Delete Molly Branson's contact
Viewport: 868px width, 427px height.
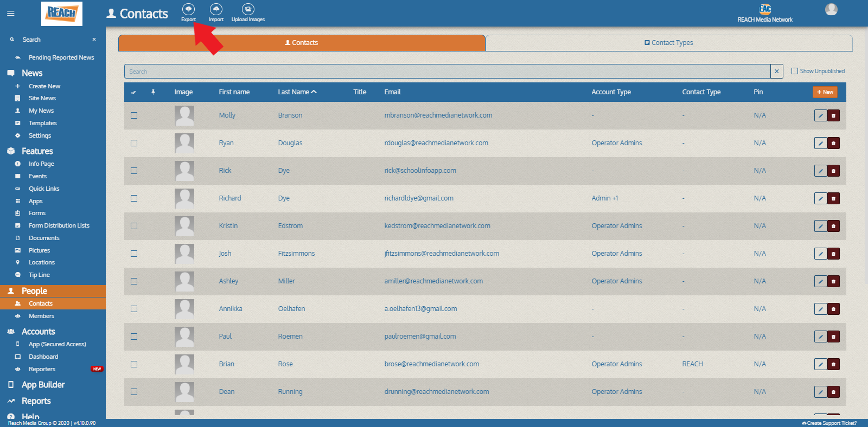point(833,115)
